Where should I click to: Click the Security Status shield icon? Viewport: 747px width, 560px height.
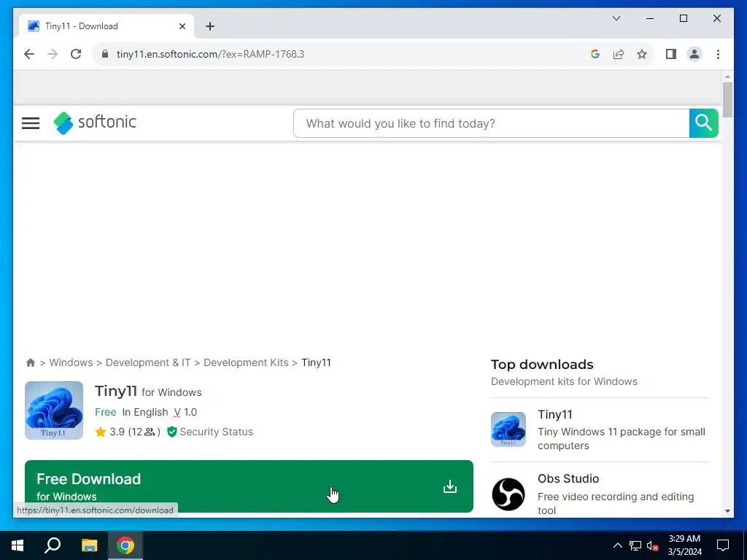[x=172, y=432]
